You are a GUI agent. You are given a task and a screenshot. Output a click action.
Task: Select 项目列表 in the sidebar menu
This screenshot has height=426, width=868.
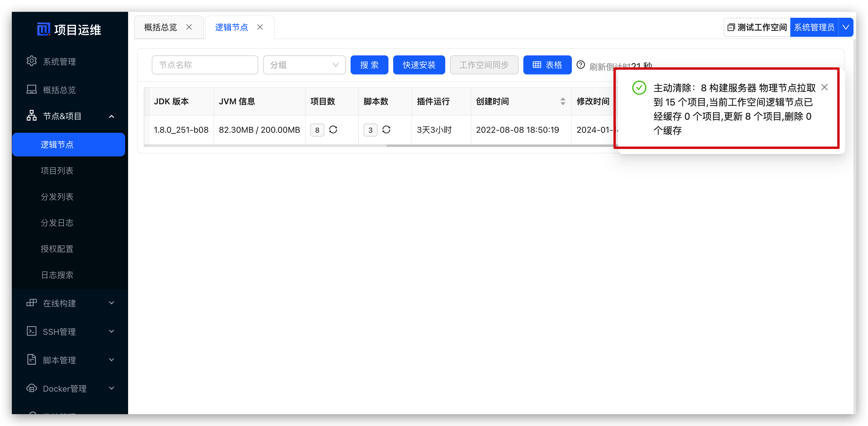pos(57,170)
